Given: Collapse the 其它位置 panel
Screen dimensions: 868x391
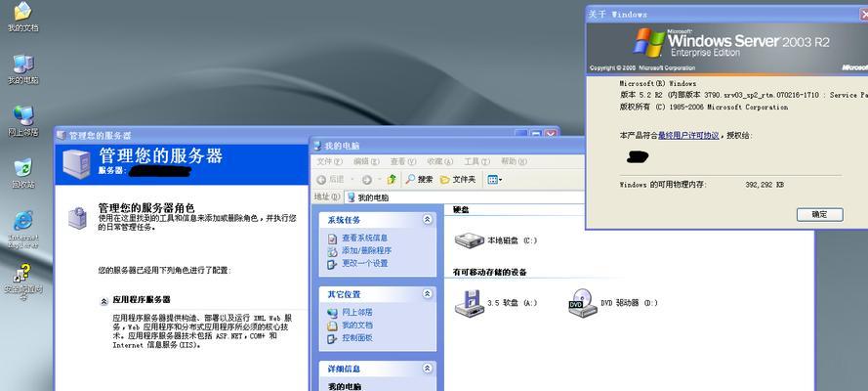Looking at the screenshot, I should click(x=428, y=294).
